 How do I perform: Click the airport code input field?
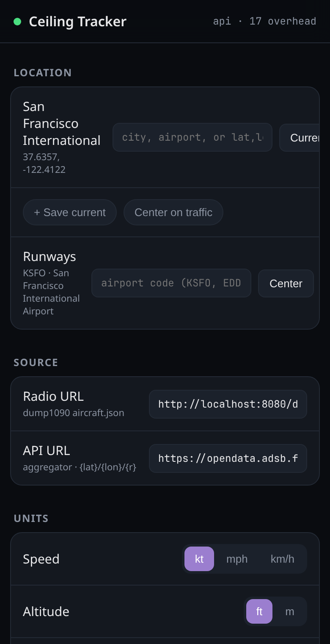171,283
